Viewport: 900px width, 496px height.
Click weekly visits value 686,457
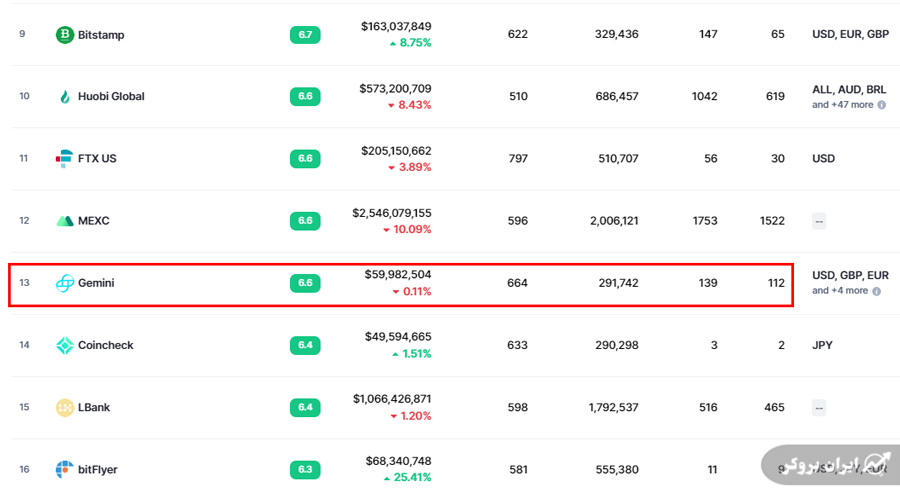click(x=616, y=96)
